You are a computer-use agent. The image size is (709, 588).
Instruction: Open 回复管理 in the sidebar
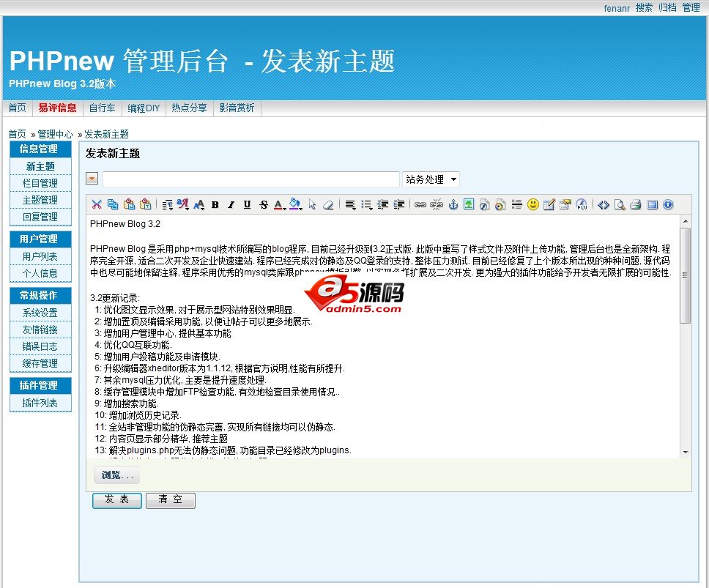pos(40,217)
